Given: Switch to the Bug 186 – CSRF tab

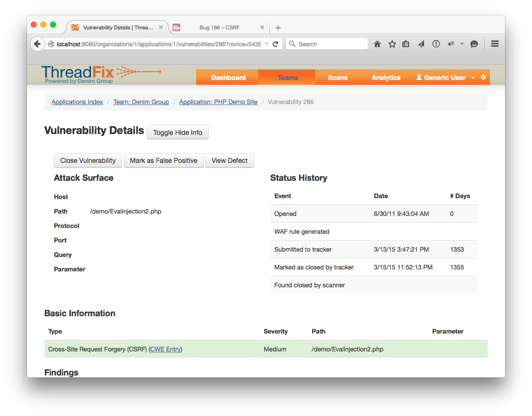Looking at the screenshot, I should (x=219, y=27).
